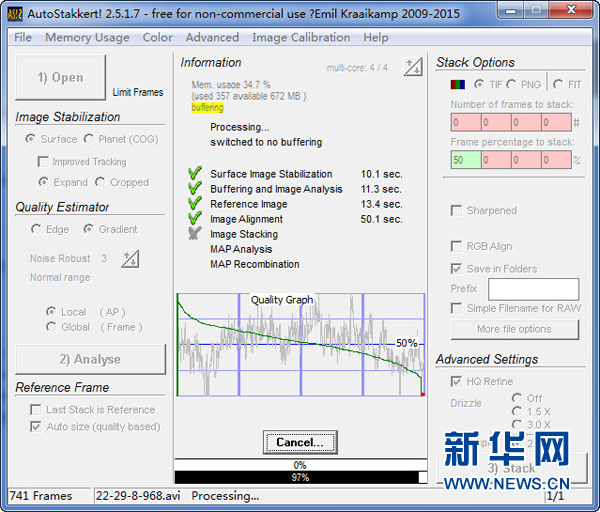The height and width of the screenshot is (512, 600).
Task: Open the Memory Usage menu
Action: pos(87,38)
